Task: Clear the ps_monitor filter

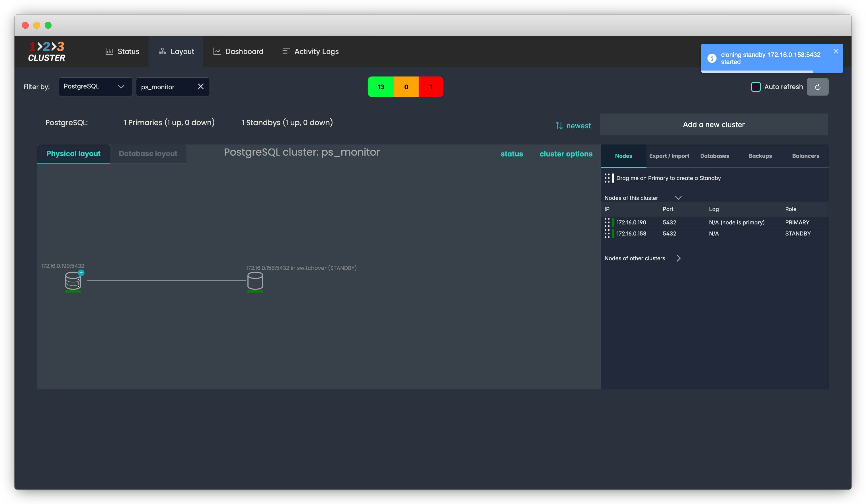Action: click(201, 86)
